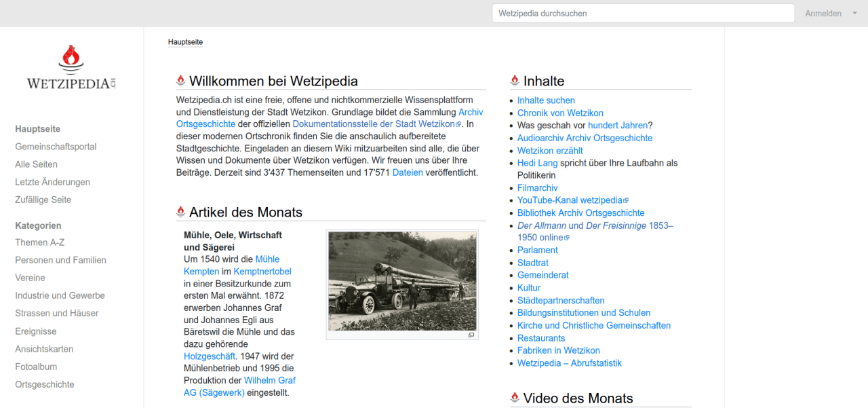Open the Hedi Lang link
This screenshot has height=408, width=868.
(537, 163)
